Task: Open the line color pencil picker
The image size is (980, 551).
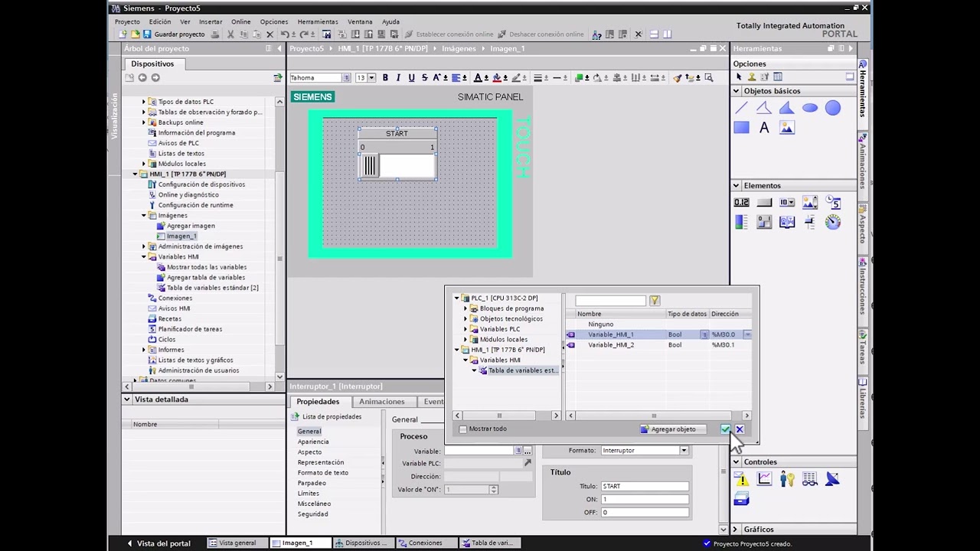Action: click(x=515, y=78)
